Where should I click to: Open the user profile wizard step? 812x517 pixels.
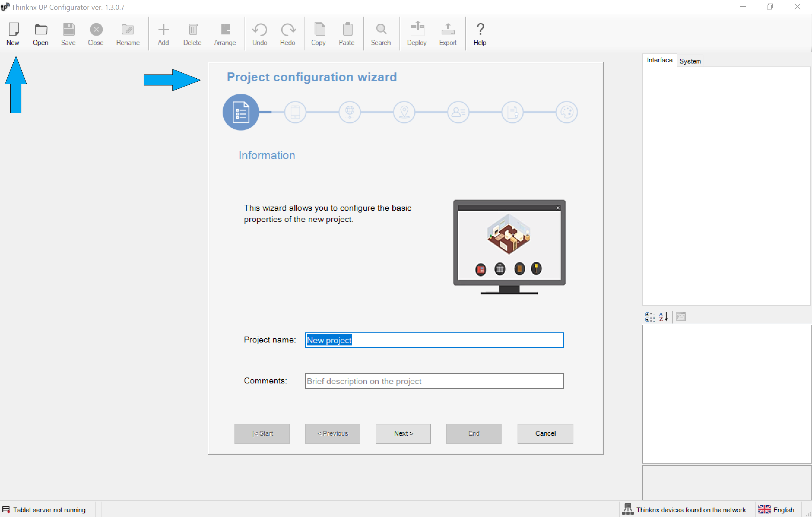(x=458, y=112)
